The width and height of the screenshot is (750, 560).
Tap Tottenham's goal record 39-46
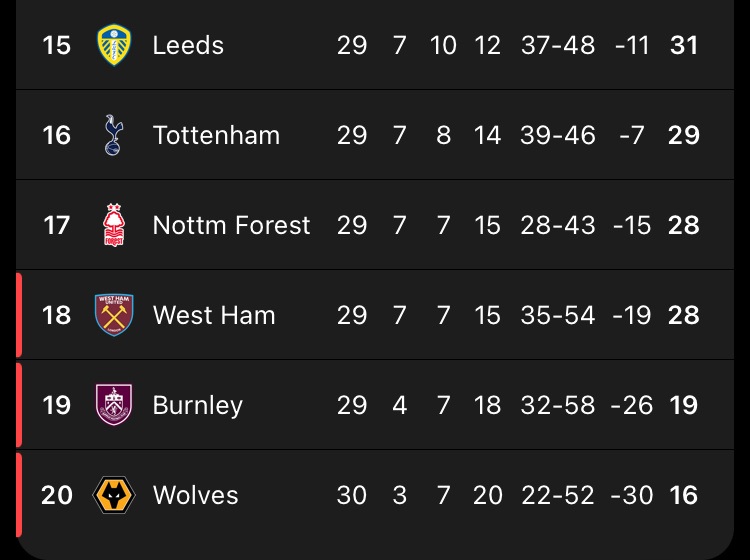[558, 135]
